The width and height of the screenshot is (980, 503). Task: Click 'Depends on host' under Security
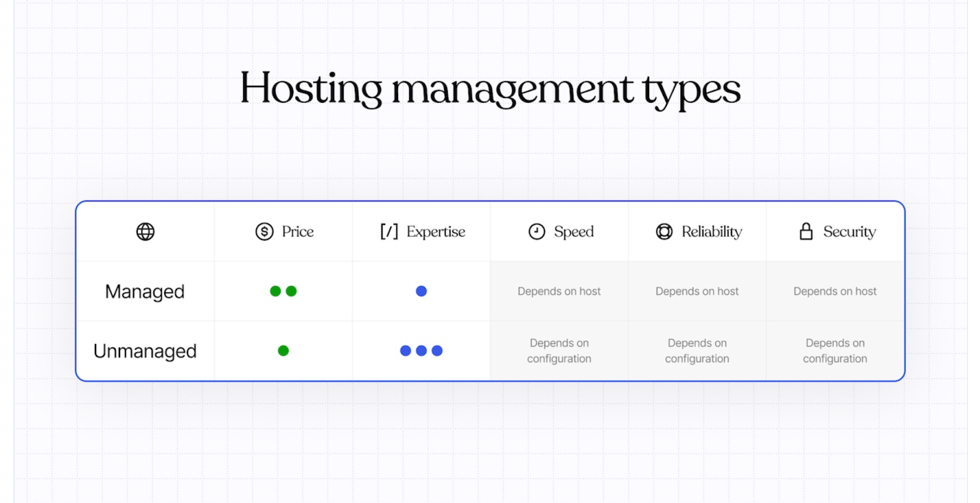tap(835, 291)
